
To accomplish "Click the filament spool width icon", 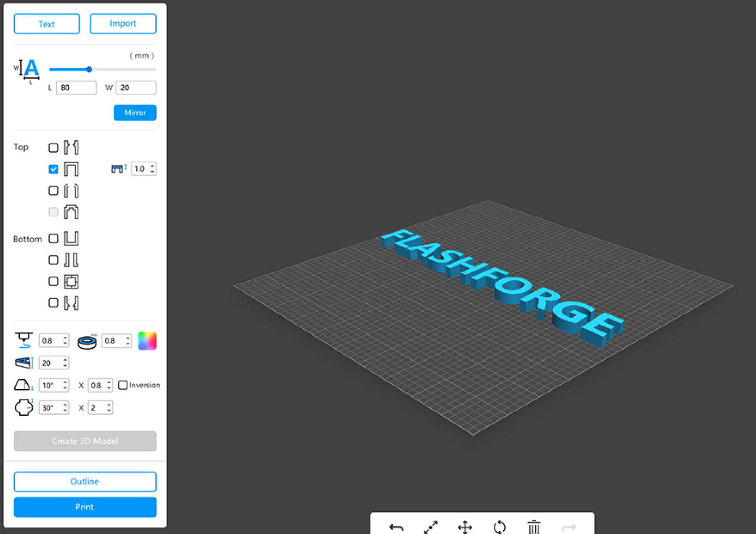I will pyautogui.click(x=87, y=341).
